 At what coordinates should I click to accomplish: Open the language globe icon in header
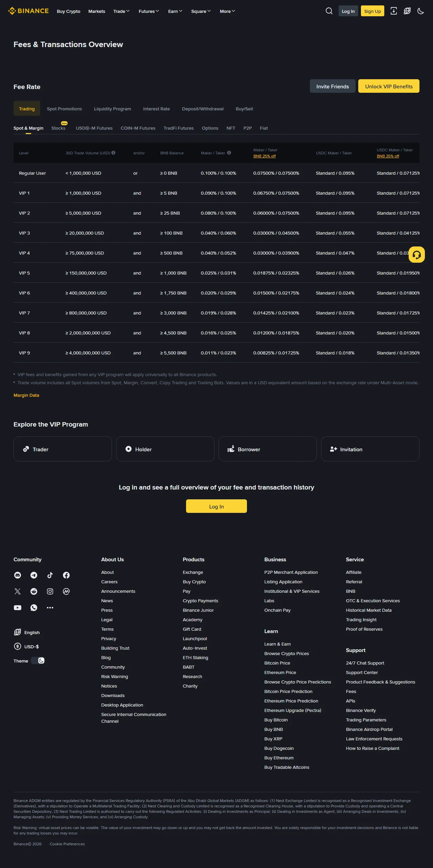407,11
